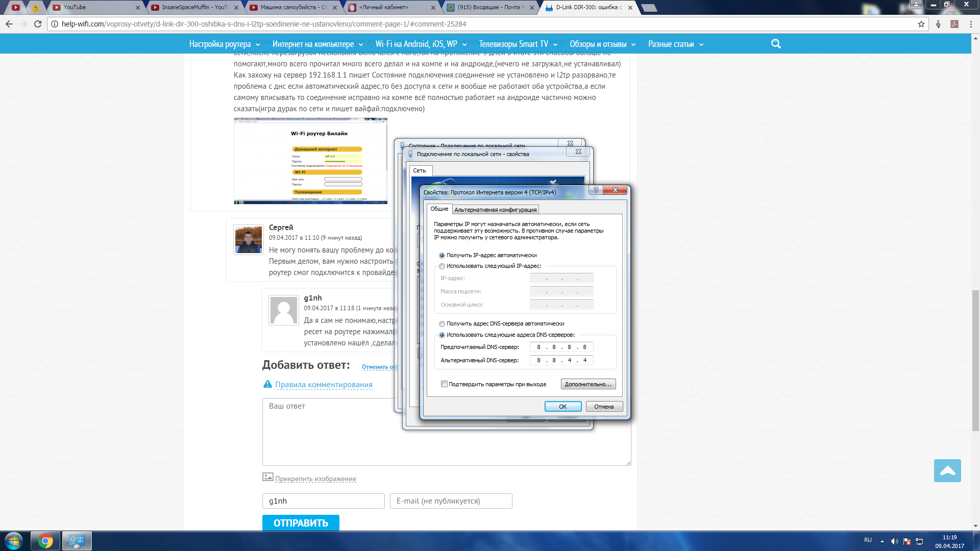
Task: Open the Альтернативная конфигурация tab
Action: (x=495, y=210)
